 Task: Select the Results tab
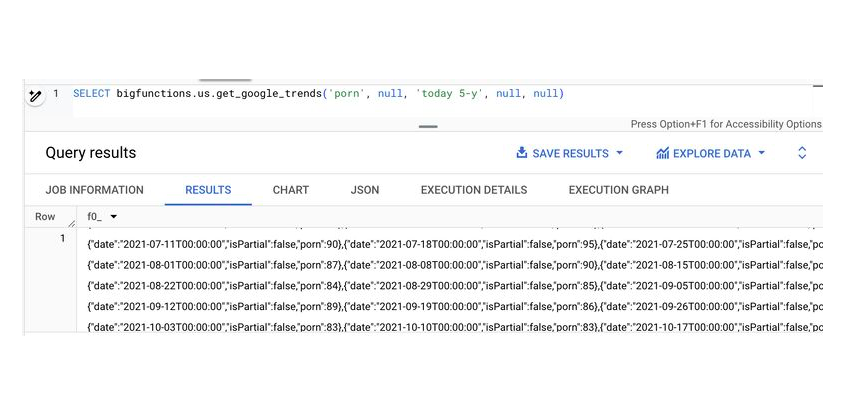208,190
